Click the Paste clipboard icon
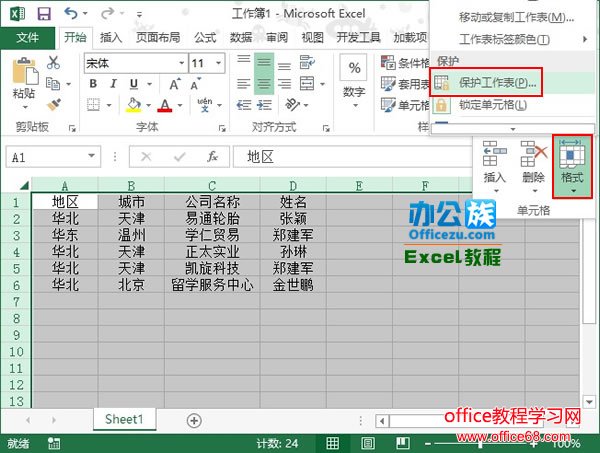Image resolution: width=600 pixels, height=453 pixels. (25, 71)
